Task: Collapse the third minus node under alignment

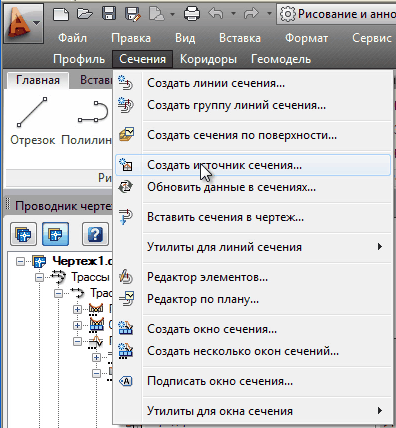Action: point(77,341)
